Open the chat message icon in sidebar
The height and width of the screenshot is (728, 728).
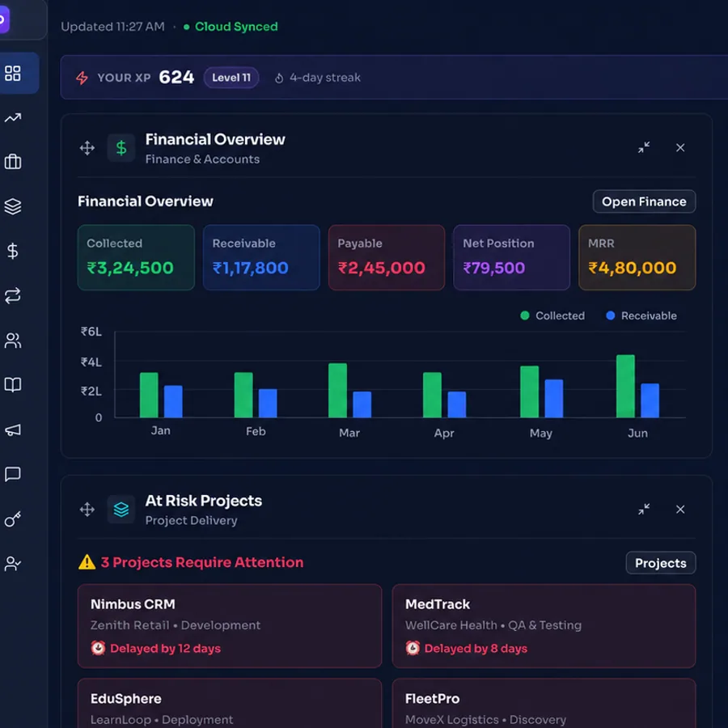[12, 474]
